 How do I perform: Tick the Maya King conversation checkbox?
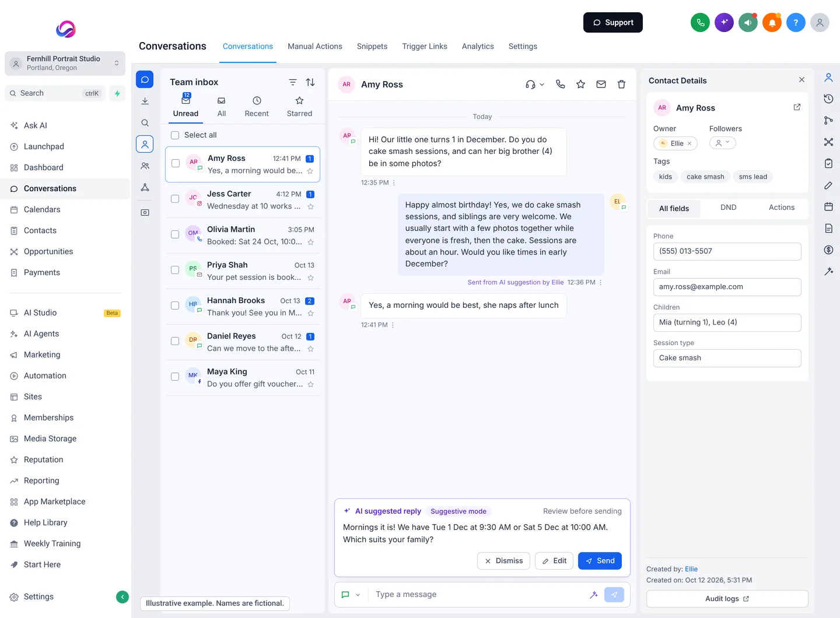click(175, 377)
